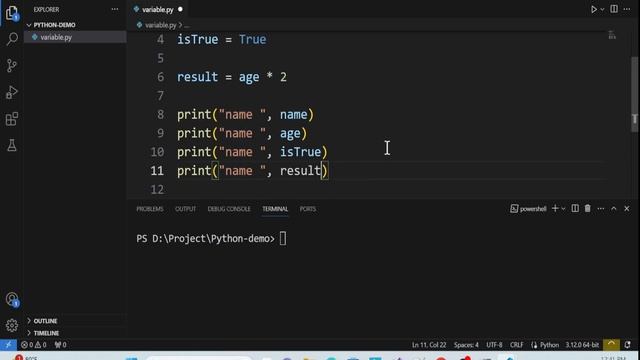Maximize the panel size with the chevron
Screen dimensions: 640x360
[x=613, y=209]
